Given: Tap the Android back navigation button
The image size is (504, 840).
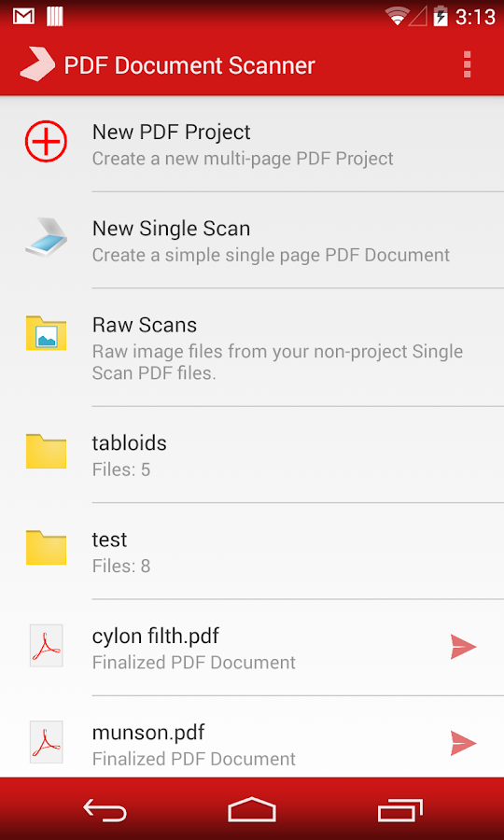Looking at the screenshot, I should 105,809.
